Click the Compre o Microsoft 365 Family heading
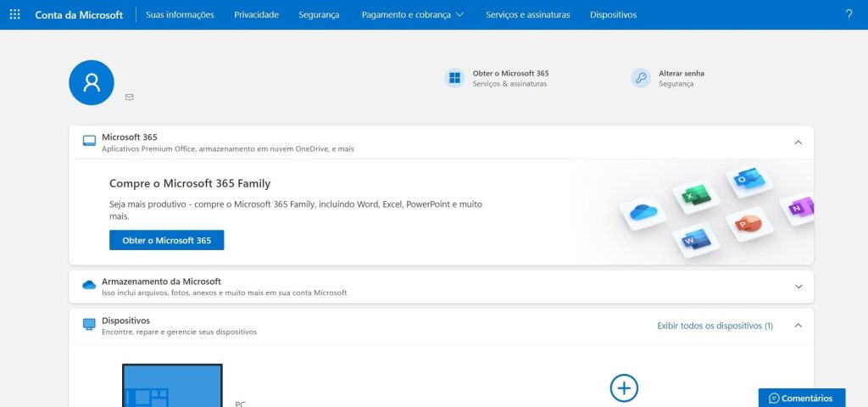Screen dimensions: 868x407 [190, 183]
